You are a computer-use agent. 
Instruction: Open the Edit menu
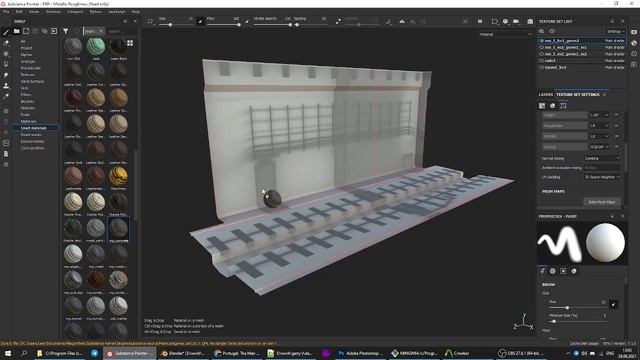[x=19, y=12]
